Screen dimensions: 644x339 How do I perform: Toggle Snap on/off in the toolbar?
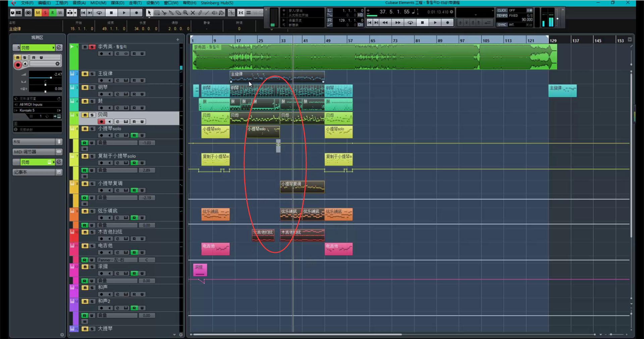(241, 13)
